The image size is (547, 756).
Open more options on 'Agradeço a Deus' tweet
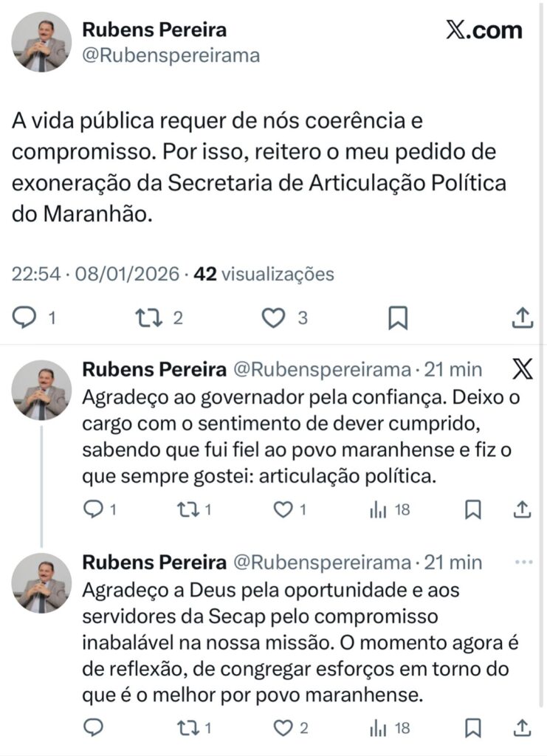[523, 563]
